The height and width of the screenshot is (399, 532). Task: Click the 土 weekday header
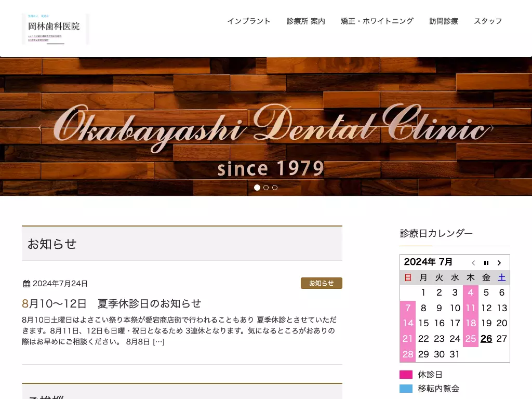tap(502, 277)
